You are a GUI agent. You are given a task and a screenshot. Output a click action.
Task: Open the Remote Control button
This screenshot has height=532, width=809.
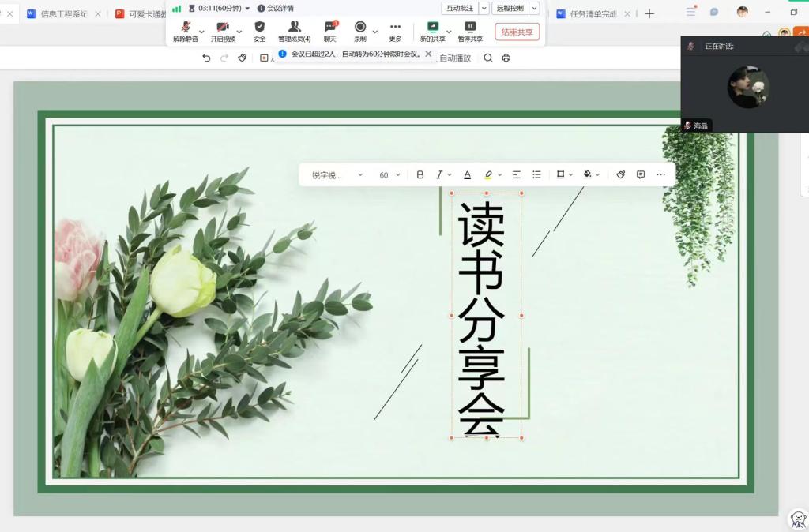508,8
